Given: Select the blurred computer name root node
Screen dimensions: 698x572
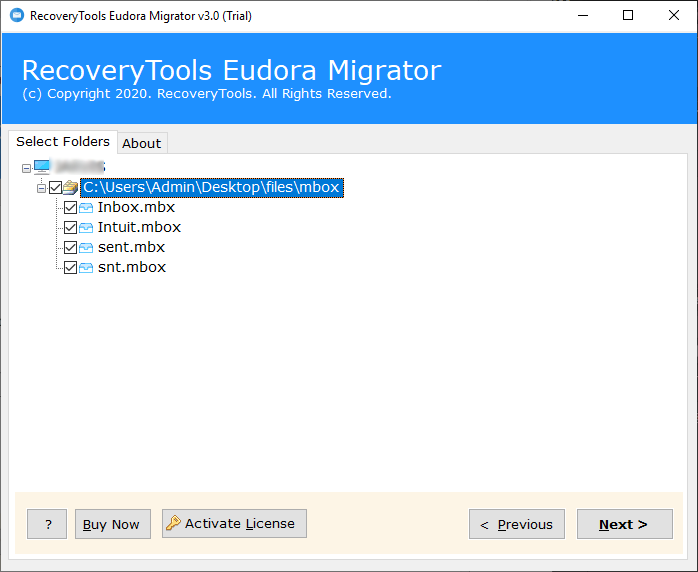Looking at the screenshot, I should click(x=79, y=167).
